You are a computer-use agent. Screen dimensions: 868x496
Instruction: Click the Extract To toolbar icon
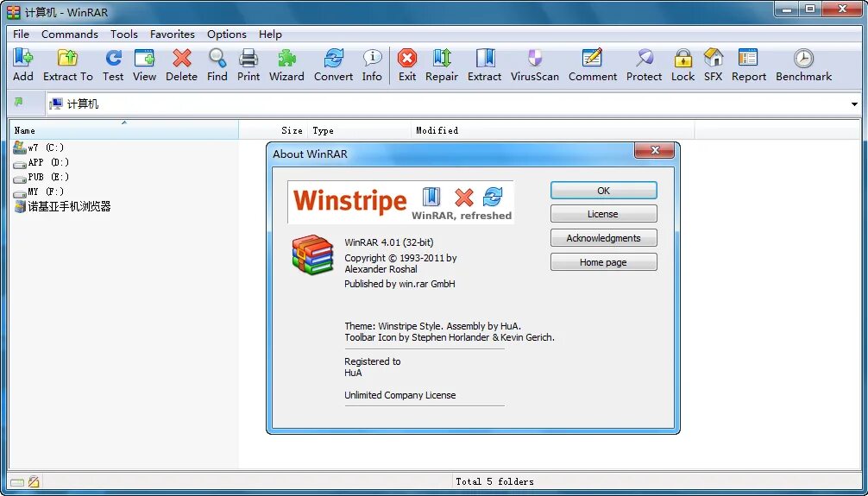click(67, 58)
